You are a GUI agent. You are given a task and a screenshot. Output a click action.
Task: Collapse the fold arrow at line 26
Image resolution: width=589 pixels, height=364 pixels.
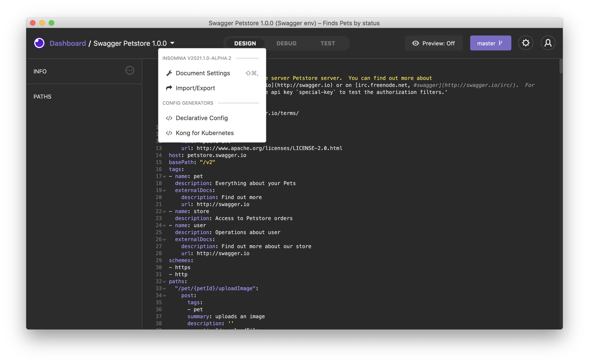[x=164, y=240]
